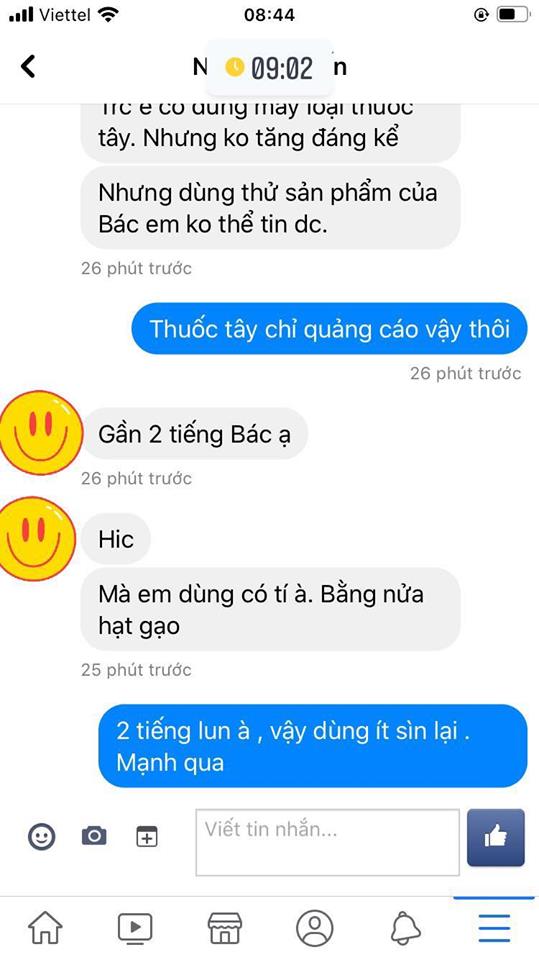Open the gallery plus icon
The image size is (539, 960).
pyautogui.click(x=146, y=836)
